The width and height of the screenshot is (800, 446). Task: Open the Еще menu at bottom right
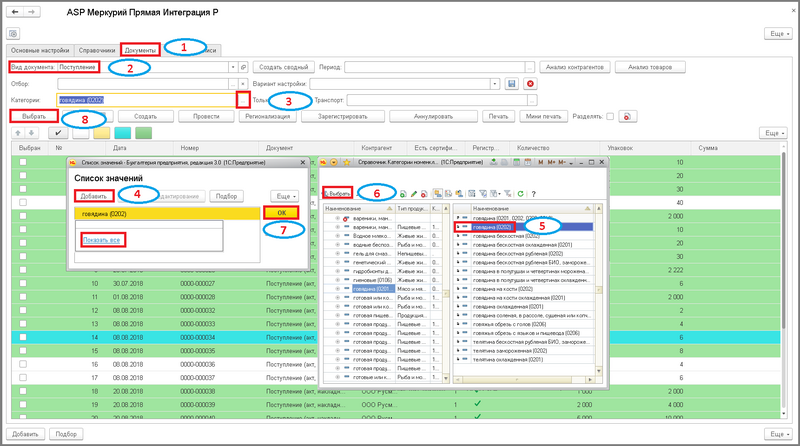[x=779, y=434]
